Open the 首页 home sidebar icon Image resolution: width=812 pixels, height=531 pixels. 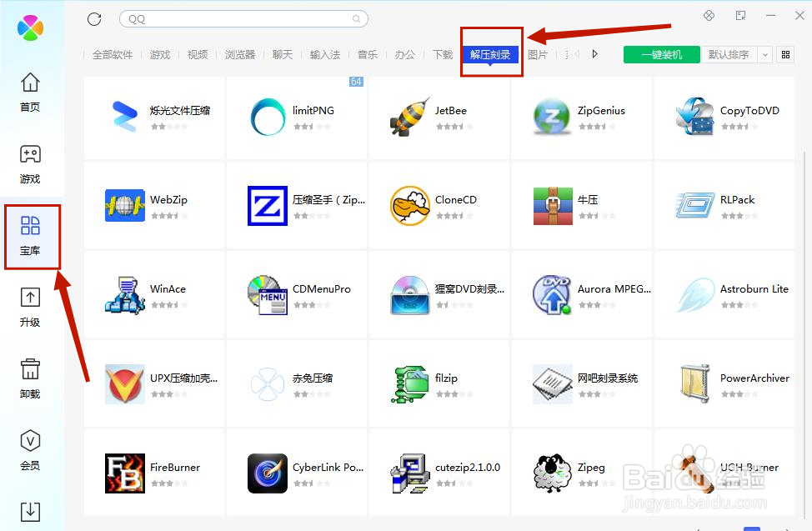(x=30, y=83)
